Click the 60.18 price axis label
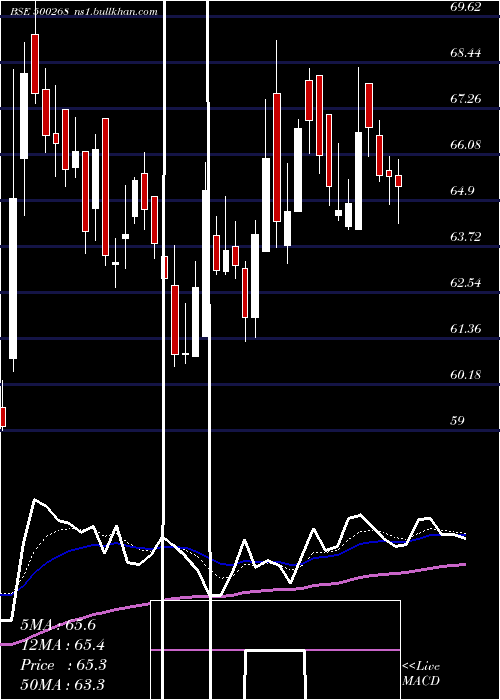 point(466,375)
